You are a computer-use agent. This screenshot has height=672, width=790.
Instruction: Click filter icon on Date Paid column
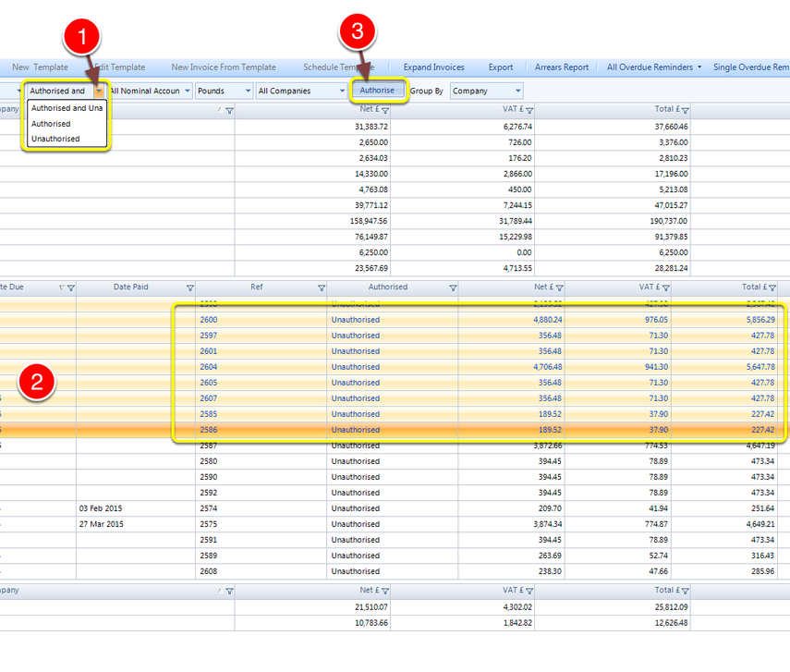point(190,287)
